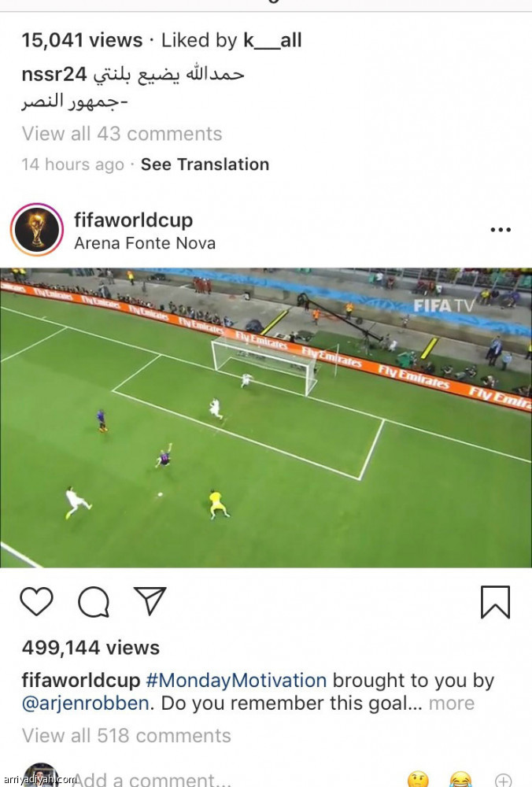532x787 pixels.
Task: Open k__all profile from liked by
Action: point(272,40)
